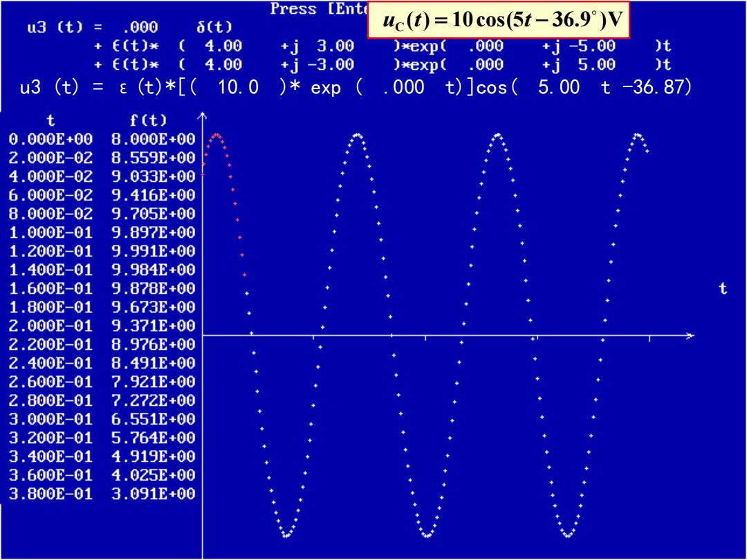Viewport: 747px width, 560px height.
Task: Select the f(t) value 9.984E+00
Action: (x=154, y=270)
